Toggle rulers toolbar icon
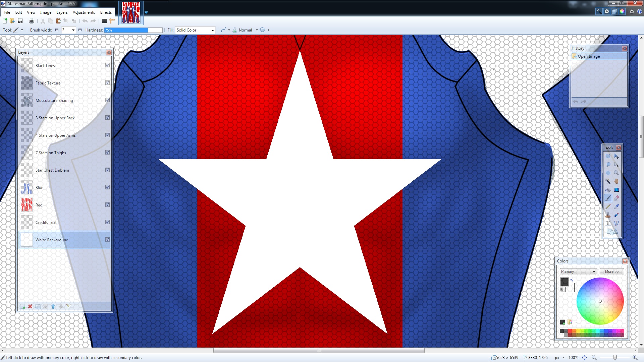The width and height of the screenshot is (644, 362). (x=112, y=21)
